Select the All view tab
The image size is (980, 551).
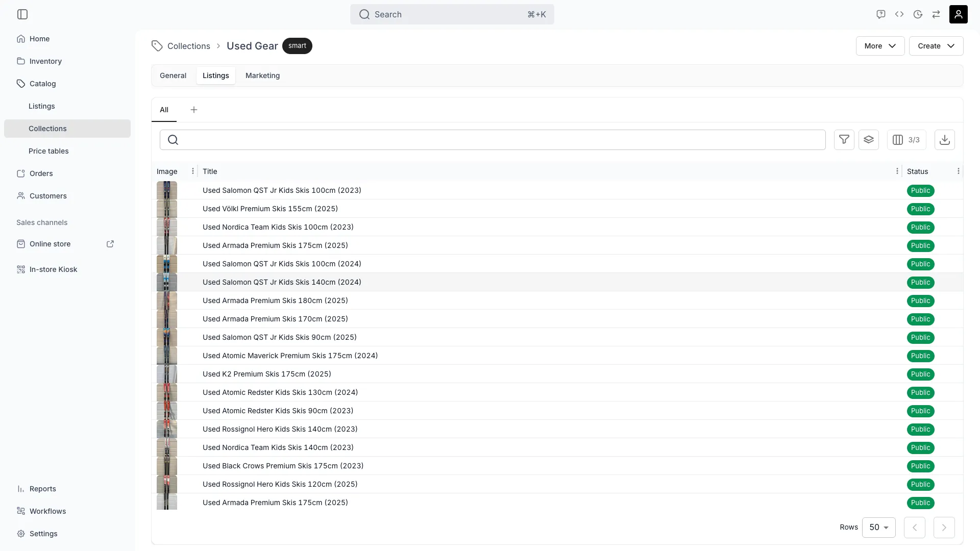pyautogui.click(x=164, y=110)
